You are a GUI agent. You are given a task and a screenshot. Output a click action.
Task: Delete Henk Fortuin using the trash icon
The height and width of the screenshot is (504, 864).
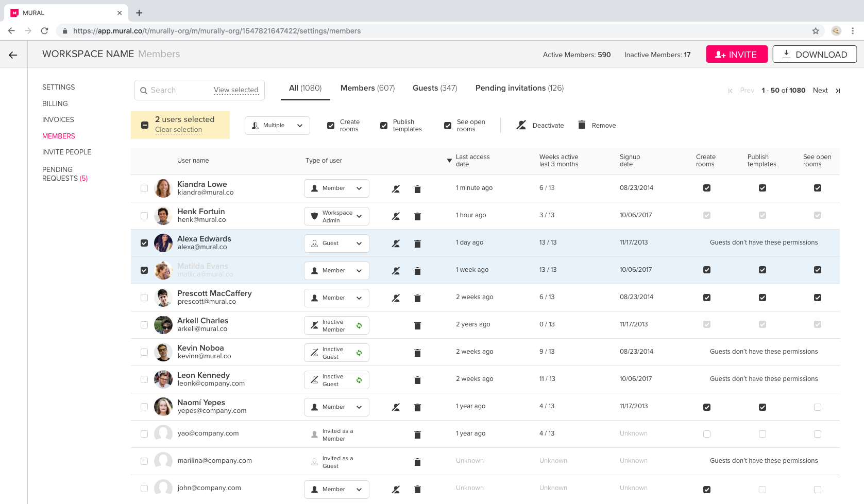(x=417, y=216)
